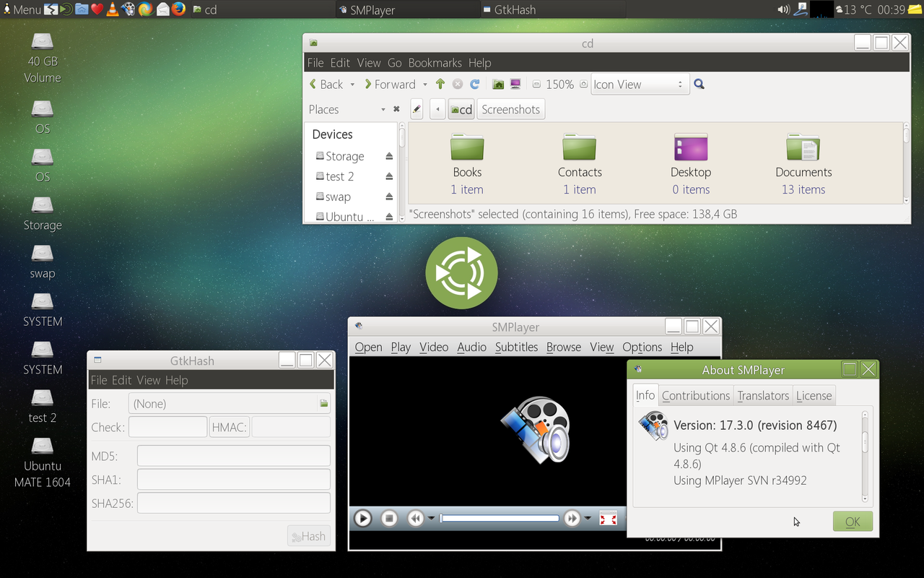Open the Back history dropdown arrow
The image size is (924, 578).
[x=352, y=85]
